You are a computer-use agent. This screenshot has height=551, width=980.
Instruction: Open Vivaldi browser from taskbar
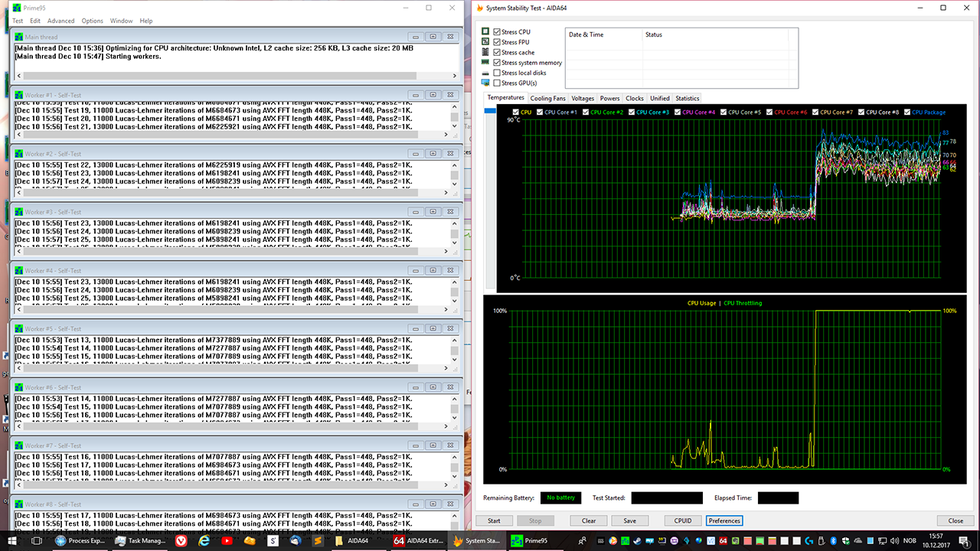(x=181, y=540)
